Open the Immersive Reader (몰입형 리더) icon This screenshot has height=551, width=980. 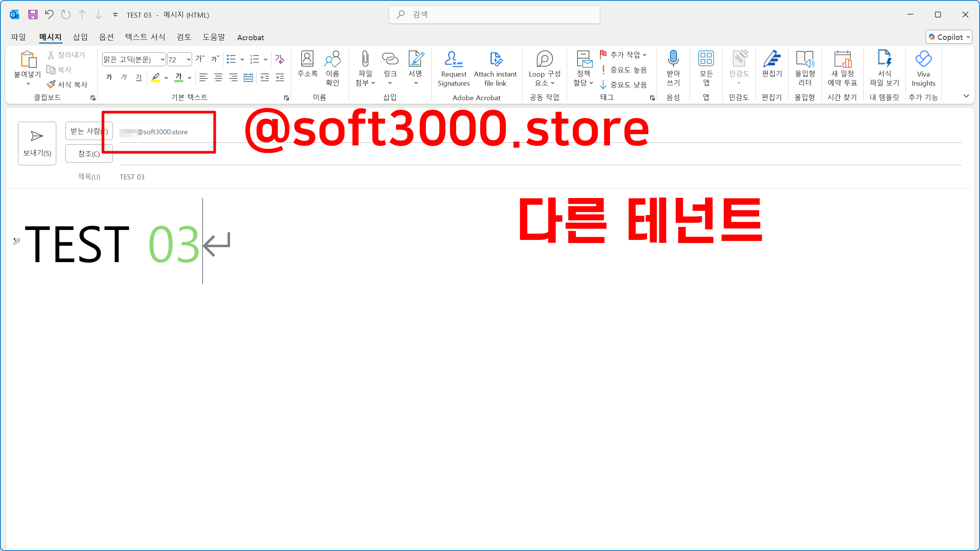coord(805,59)
